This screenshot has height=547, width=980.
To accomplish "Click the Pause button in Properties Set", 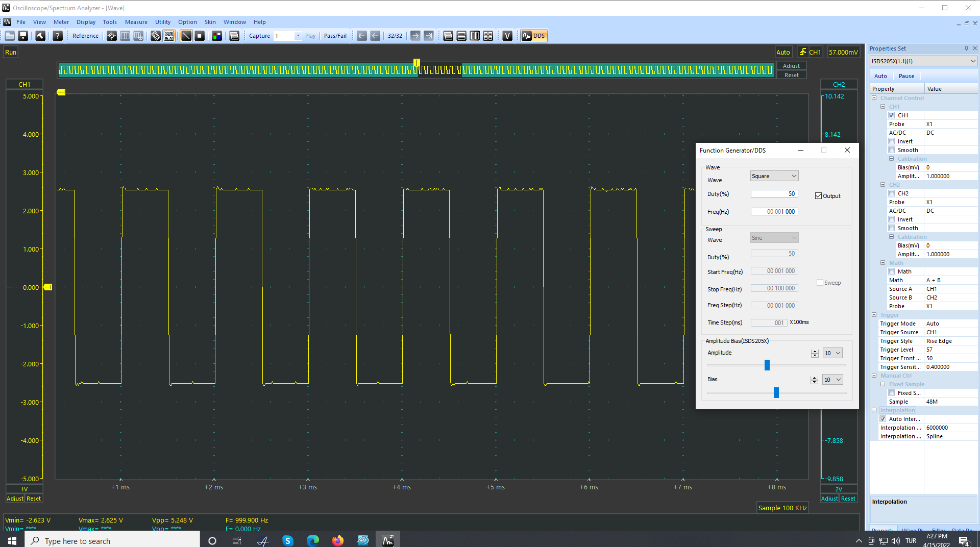I will coord(906,76).
